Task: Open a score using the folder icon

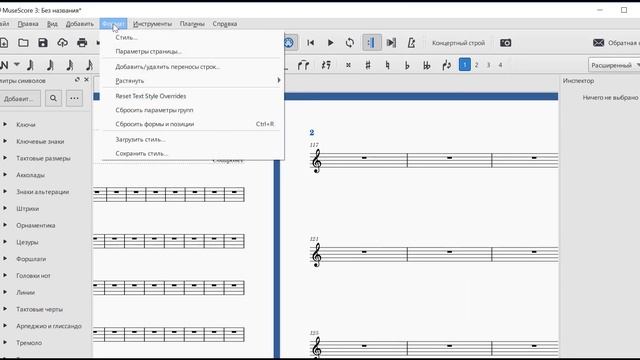Action: (23, 42)
